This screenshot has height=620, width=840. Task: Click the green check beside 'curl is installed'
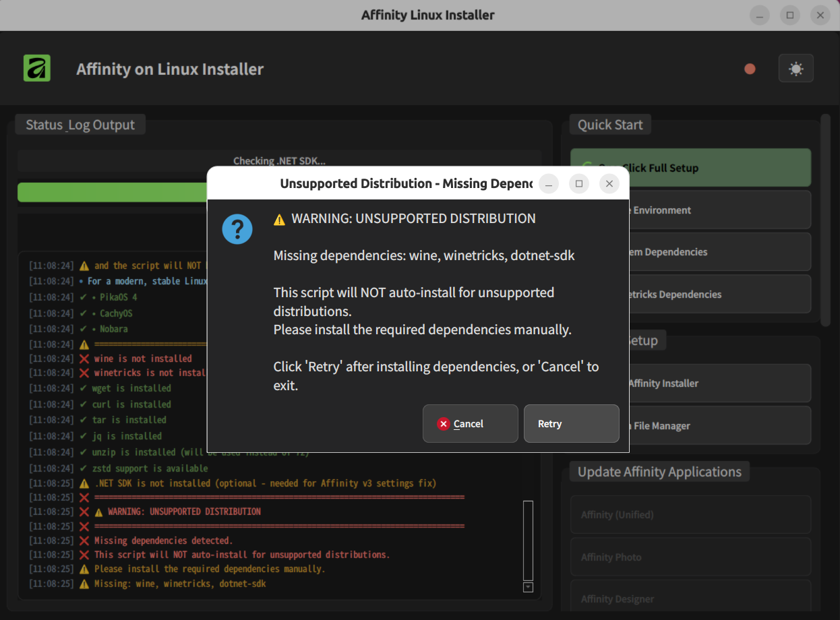tap(84, 404)
